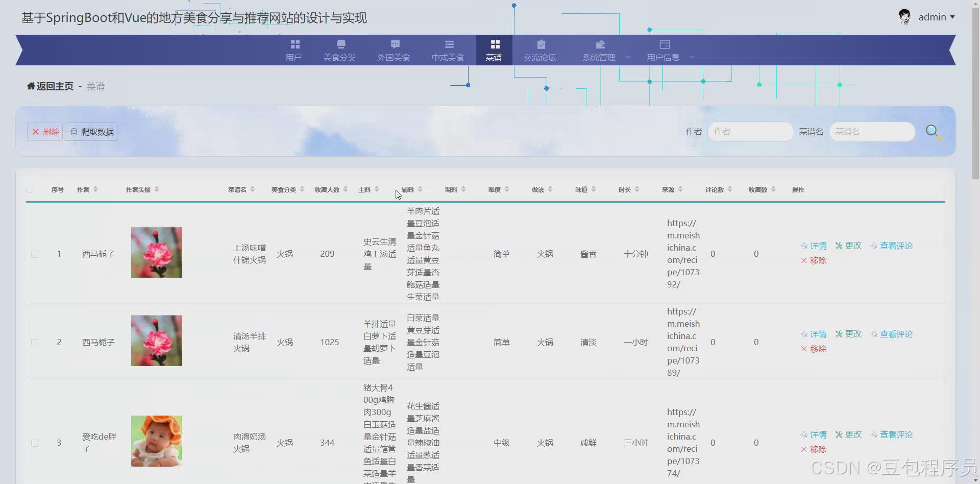Click 移除 X icon in row 清汤羊排火锅

(x=804, y=349)
